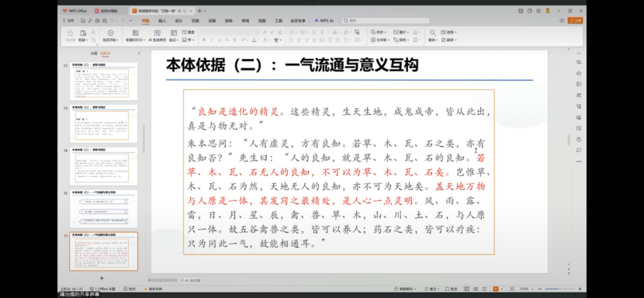The height and width of the screenshot is (298, 644).
Task: Toggle underline formatting
Action: click(x=220, y=40)
